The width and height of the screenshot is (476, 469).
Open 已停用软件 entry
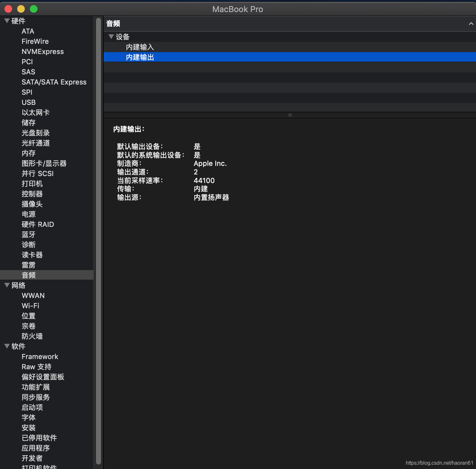[39, 438]
